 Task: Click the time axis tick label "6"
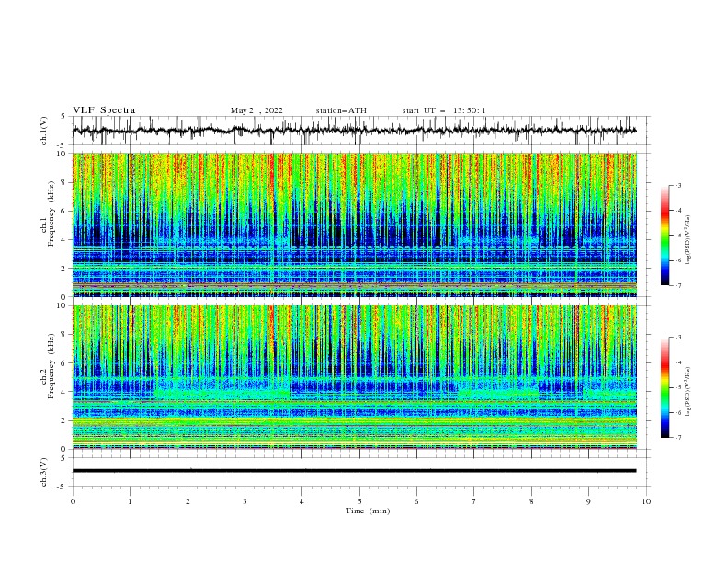tap(416, 501)
